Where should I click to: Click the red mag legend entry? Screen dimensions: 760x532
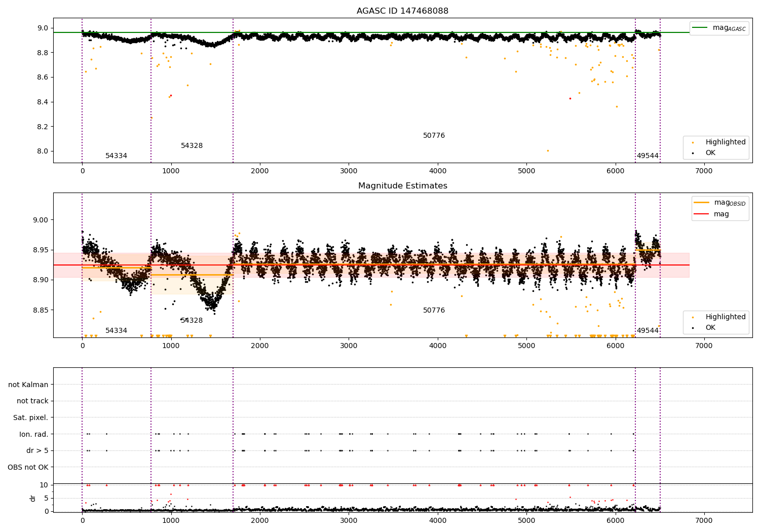[712, 214]
